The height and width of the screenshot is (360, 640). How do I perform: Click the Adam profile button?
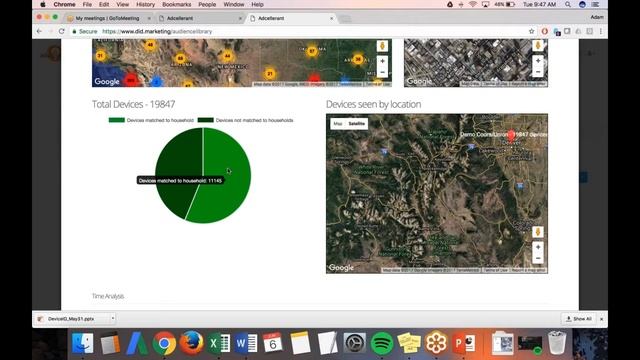(596, 17)
